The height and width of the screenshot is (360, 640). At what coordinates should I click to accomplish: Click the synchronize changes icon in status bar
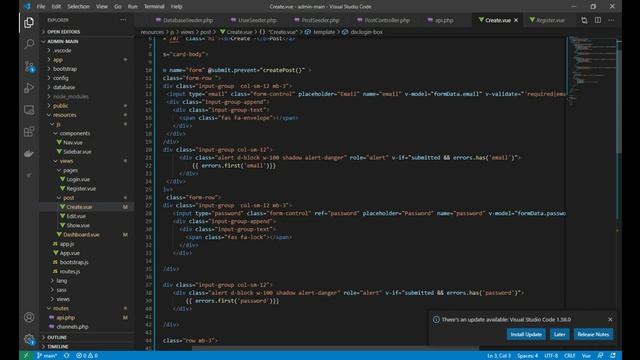pyautogui.click(x=66, y=356)
